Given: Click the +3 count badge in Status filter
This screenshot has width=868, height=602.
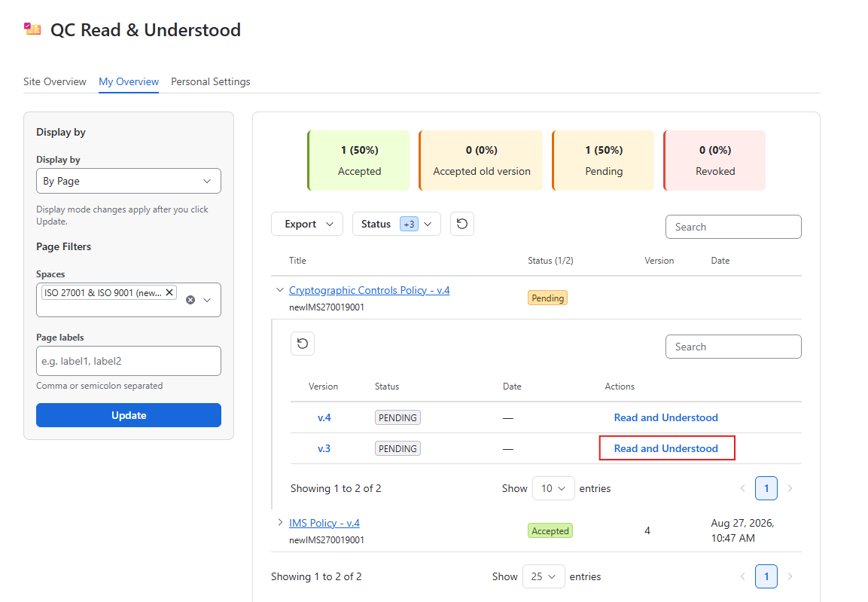Looking at the screenshot, I should click(x=409, y=224).
